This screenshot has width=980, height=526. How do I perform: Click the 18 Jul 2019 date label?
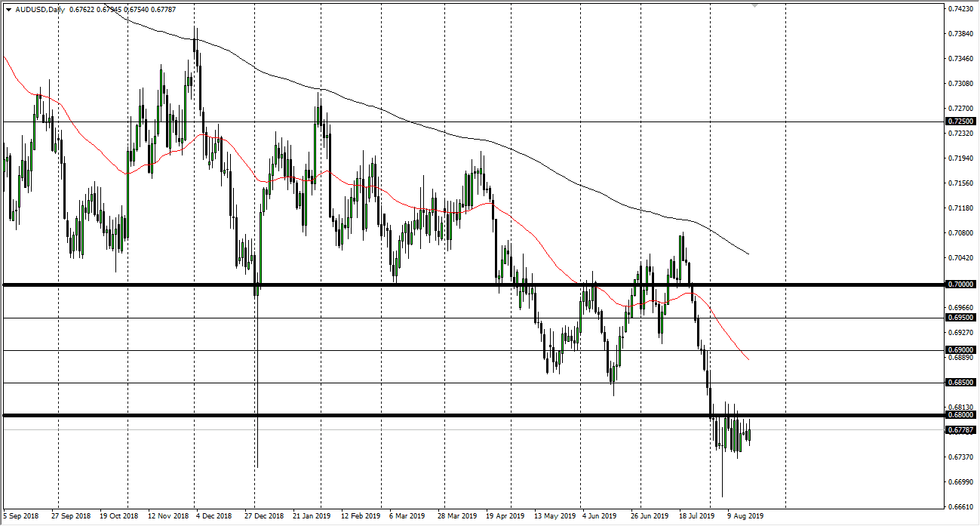696,516
